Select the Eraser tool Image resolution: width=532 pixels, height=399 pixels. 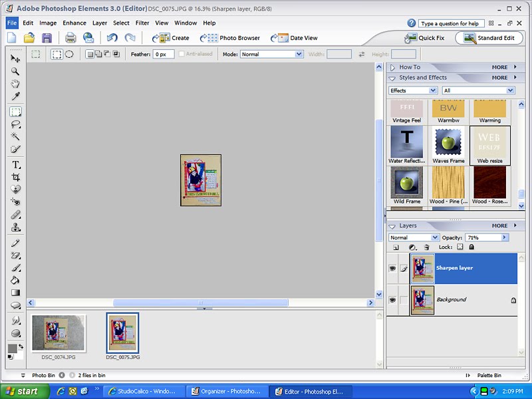15,255
